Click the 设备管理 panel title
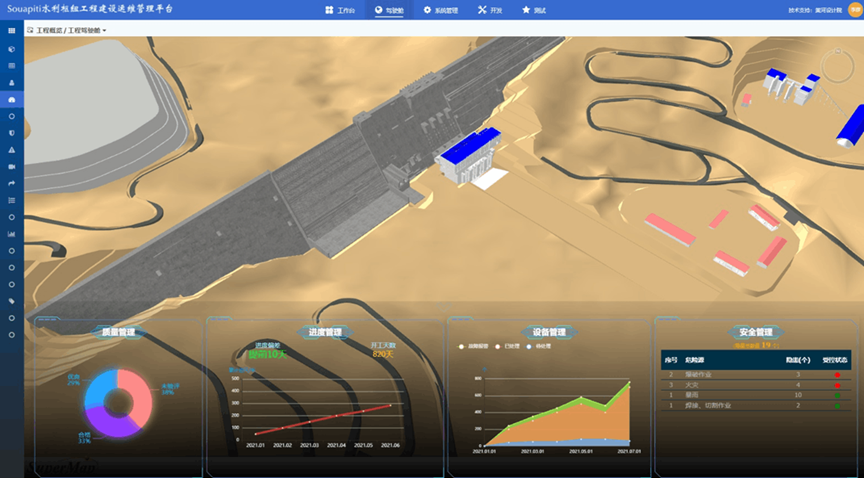 point(549,332)
